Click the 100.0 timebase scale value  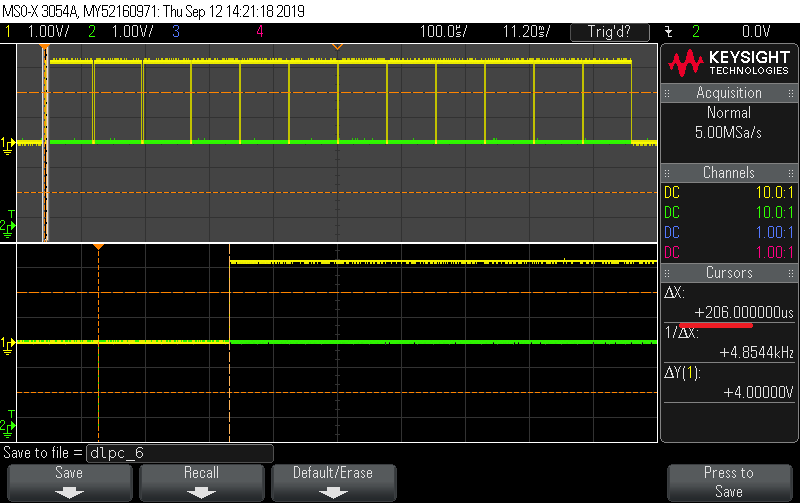pyautogui.click(x=443, y=32)
